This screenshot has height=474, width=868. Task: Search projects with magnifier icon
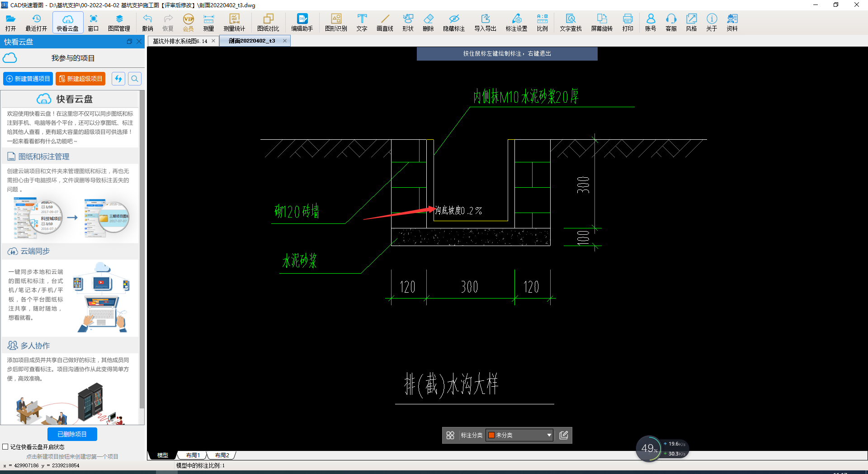click(x=135, y=79)
